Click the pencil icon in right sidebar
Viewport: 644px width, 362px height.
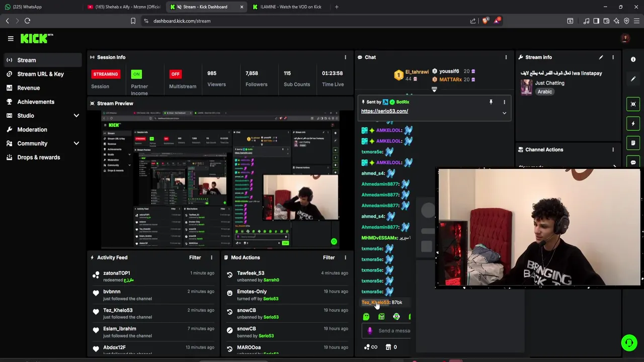pos(633,79)
